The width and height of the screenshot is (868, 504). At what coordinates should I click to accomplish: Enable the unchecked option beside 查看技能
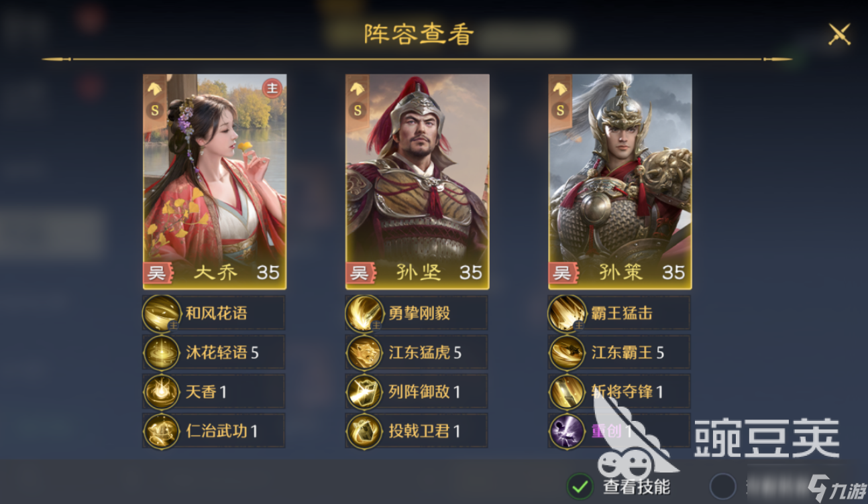pos(722,486)
